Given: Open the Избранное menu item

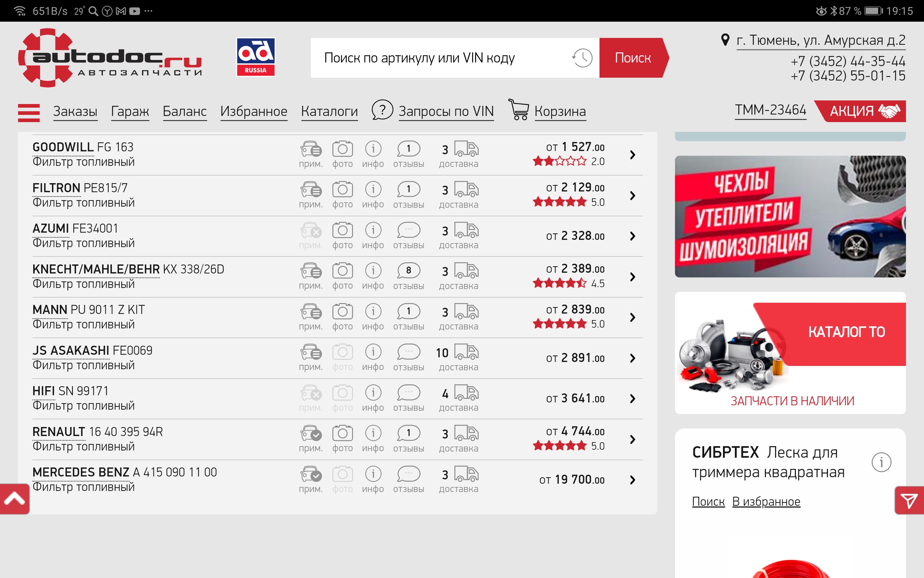Looking at the screenshot, I should (254, 111).
